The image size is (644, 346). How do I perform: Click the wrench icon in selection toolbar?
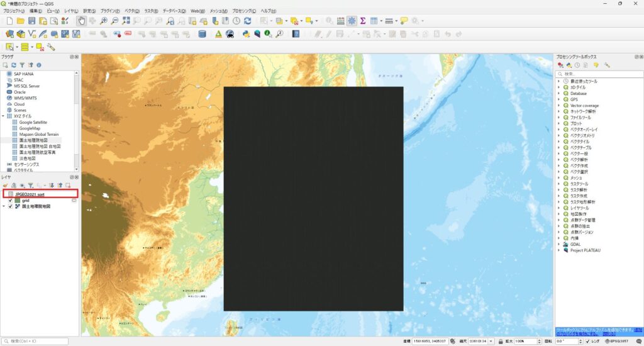tap(51, 47)
